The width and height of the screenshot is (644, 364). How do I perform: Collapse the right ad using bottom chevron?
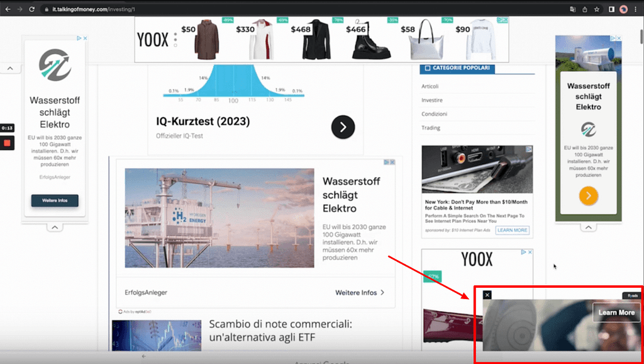588,227
